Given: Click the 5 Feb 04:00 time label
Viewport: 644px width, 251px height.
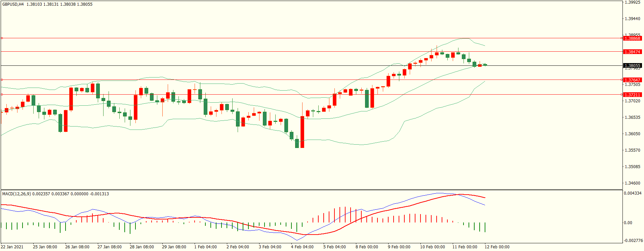Looking at the screenshot, I should 334,247.
